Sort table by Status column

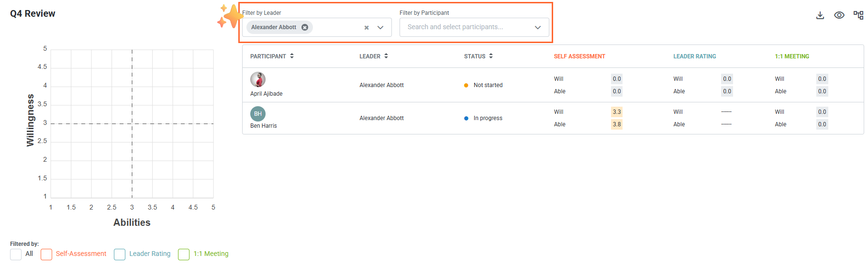pos(491,56)
